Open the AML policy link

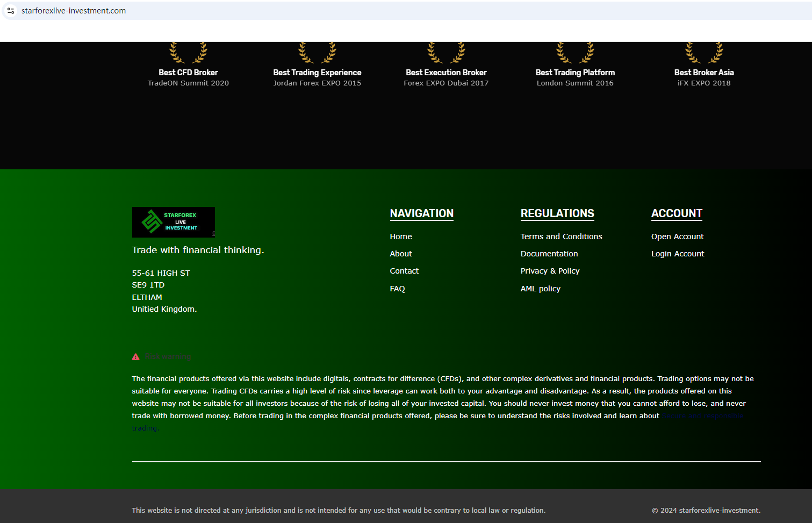[x=540, y=289]
